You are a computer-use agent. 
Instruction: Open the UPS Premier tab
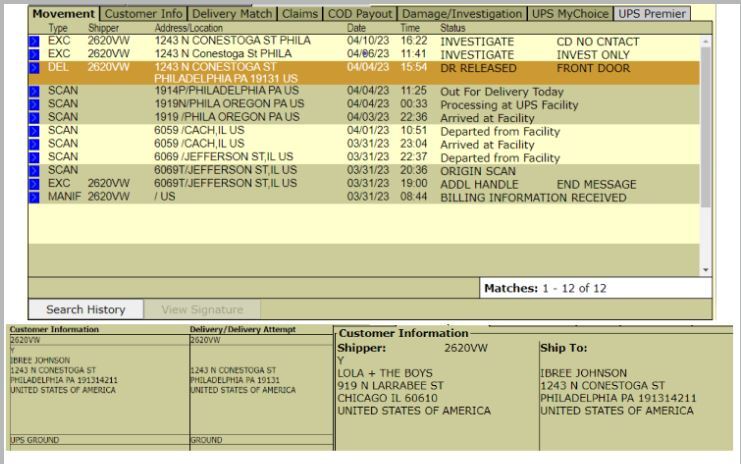pyautogui.click(x=652, y=14)
